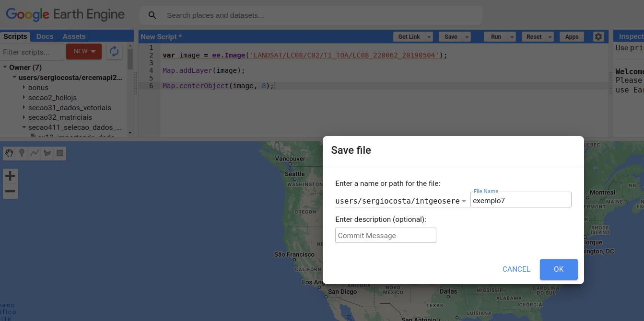Open the Get Link dropdown arrow
The height and width of the screenshot is (321, 644).
tap(429, 37)
